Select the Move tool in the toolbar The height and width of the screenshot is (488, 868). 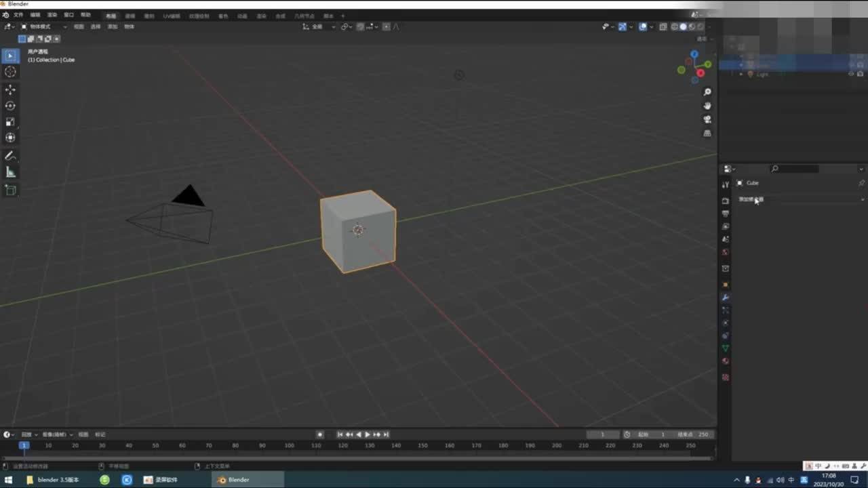(x=10, y=89)
